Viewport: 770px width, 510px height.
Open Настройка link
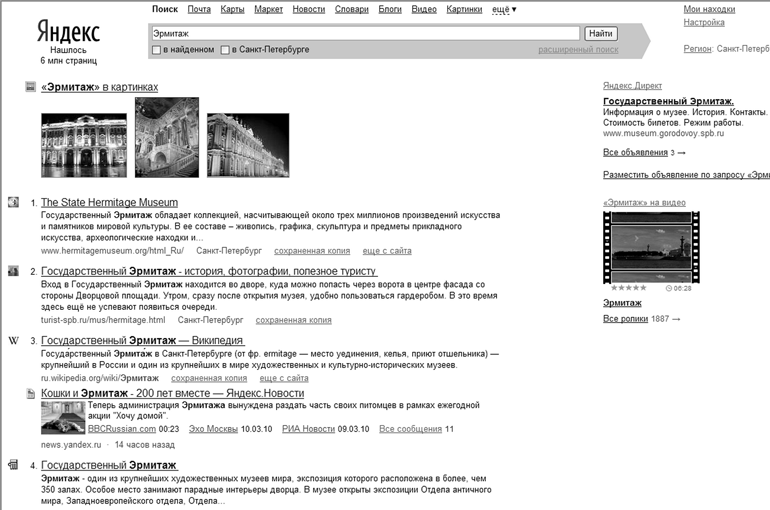704,22
